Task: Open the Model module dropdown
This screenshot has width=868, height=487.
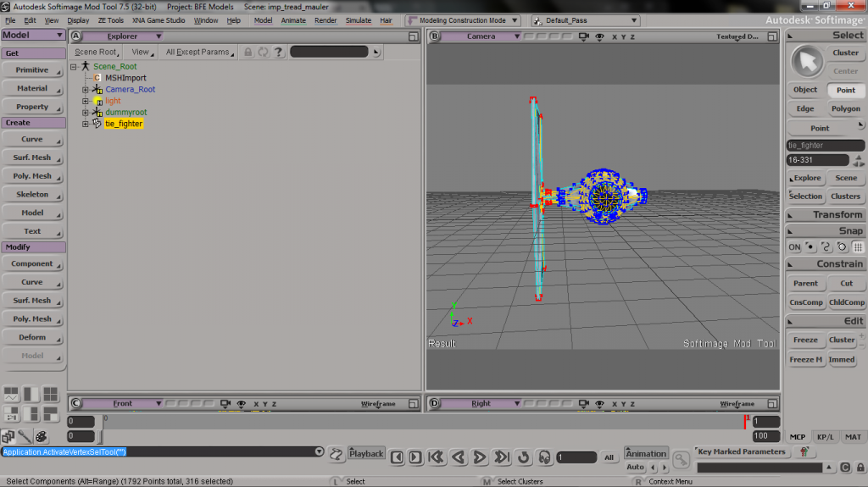Action: pyautogui.click(x=33, y=35)
